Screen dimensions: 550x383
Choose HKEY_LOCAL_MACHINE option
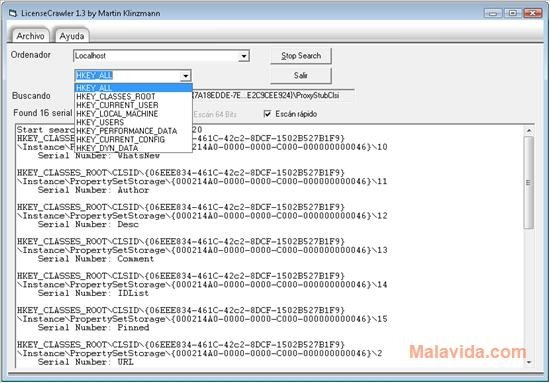pos(134,114)
